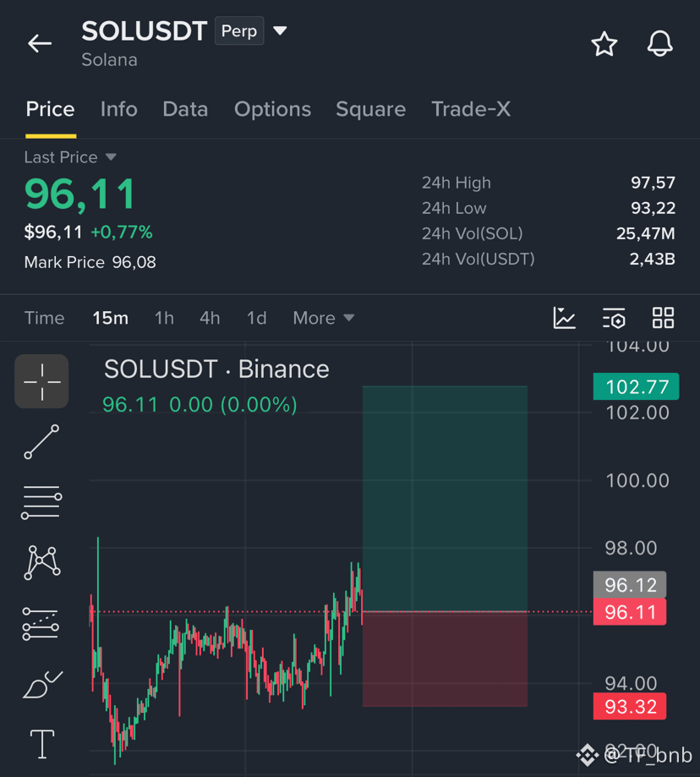
Task: Go back using the left arrow
Action: 40,44
